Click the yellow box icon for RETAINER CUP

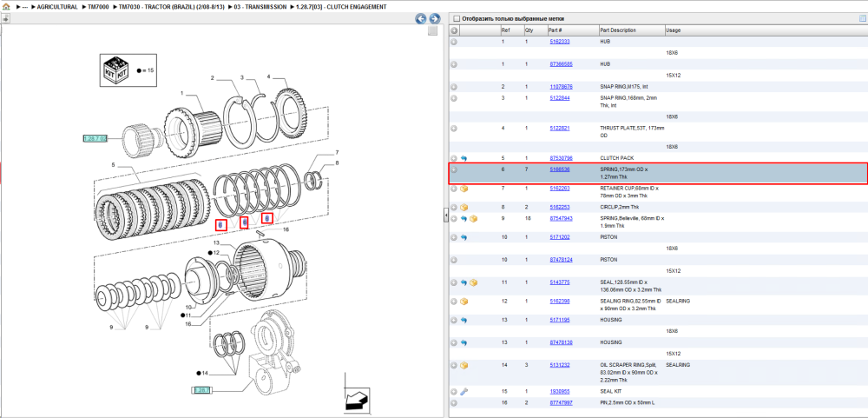pyautogui.click(x=464, y=189)
